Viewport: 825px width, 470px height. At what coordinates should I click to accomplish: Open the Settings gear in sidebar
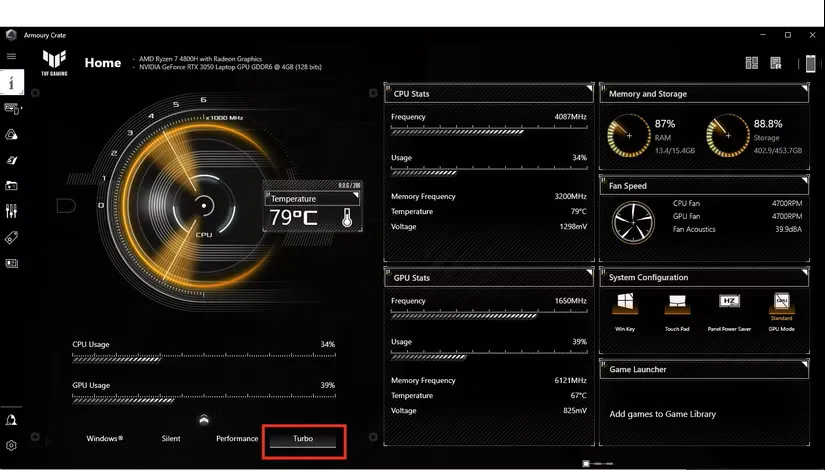coord(11,445)
